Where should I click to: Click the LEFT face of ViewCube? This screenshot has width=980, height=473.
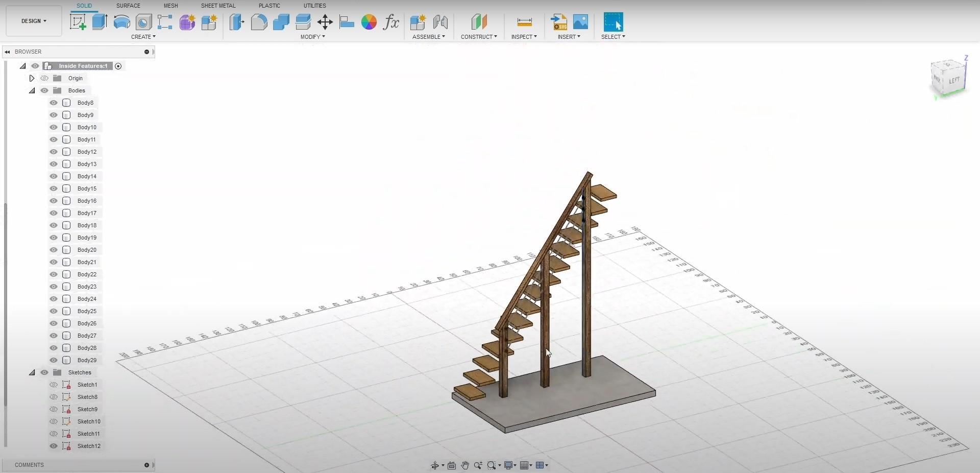coord(954,81)
